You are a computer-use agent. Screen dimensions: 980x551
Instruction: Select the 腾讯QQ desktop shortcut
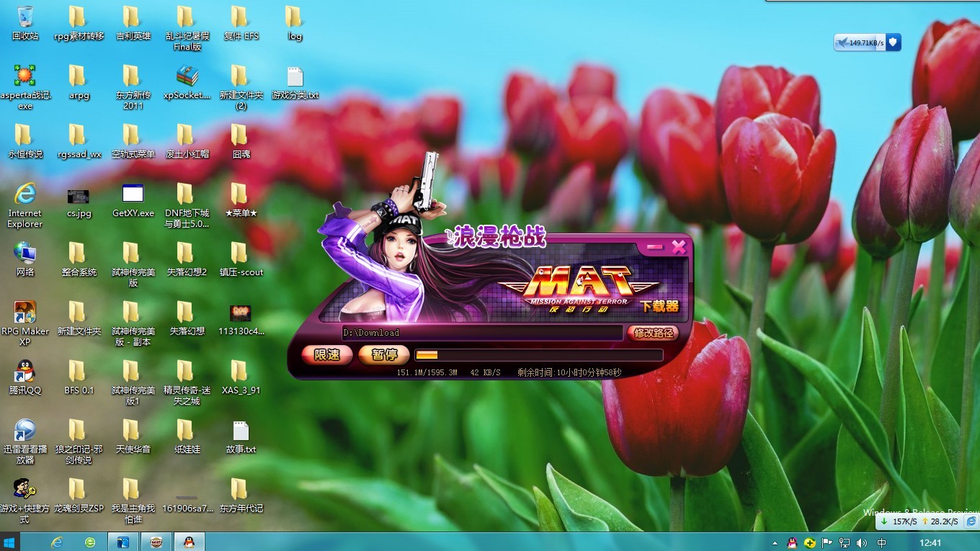point(25,377)
